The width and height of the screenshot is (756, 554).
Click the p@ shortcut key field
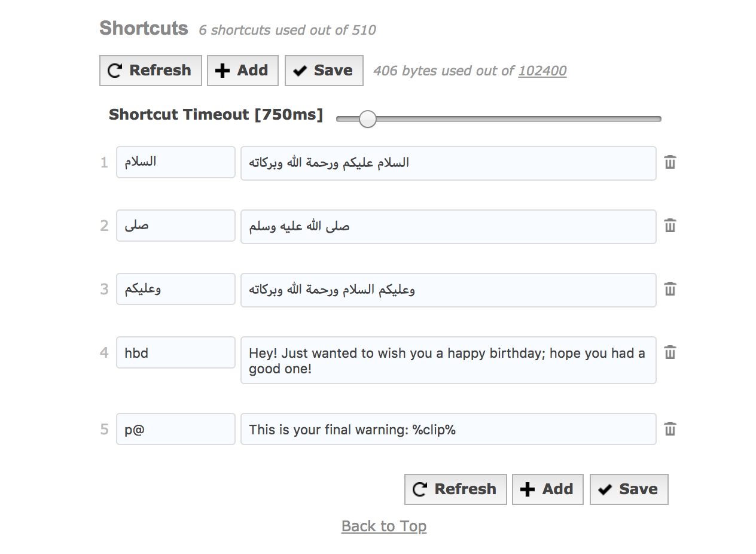(175, 429)
